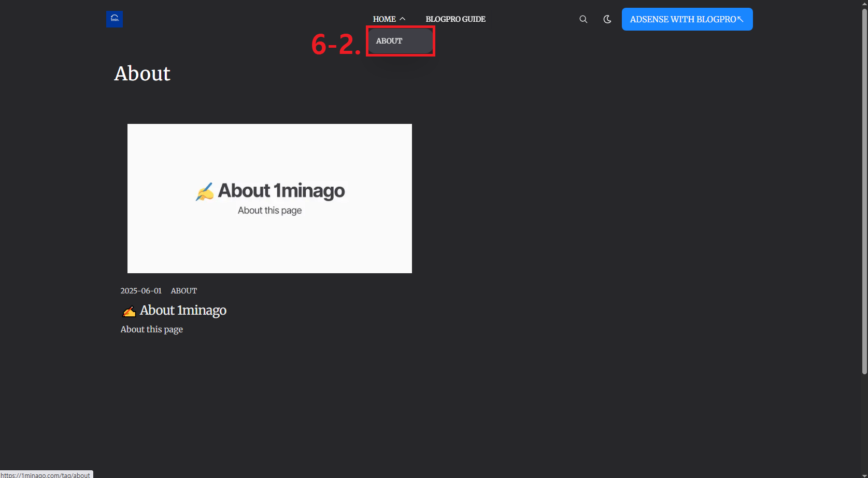The height and width of the screenshot is (478, 868).
Task: Click the About this page excerpt
Action: 152,329
